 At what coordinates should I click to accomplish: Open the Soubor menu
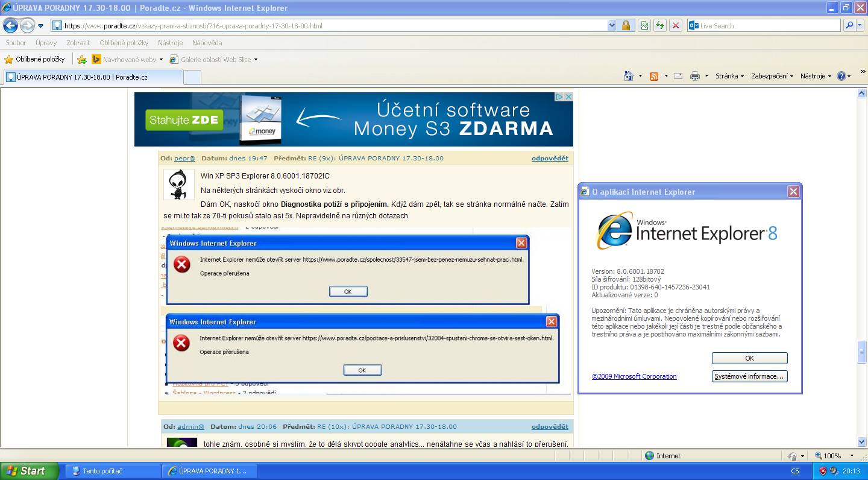tap(16, 43)
